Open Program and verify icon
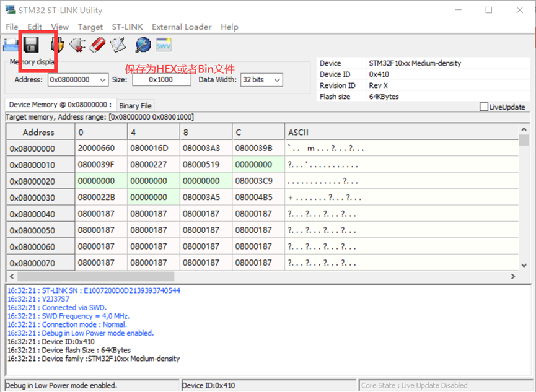The image size is (536, 392). coord(118,45)
